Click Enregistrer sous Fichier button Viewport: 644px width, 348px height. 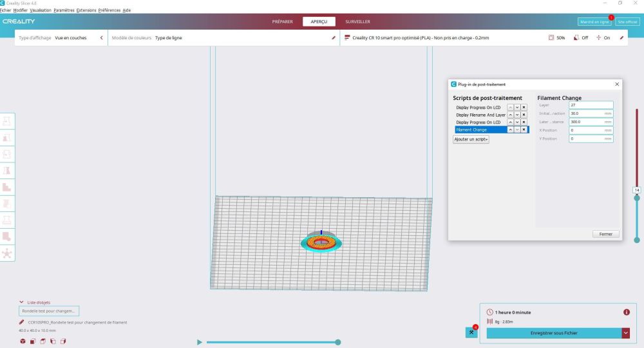554,333
